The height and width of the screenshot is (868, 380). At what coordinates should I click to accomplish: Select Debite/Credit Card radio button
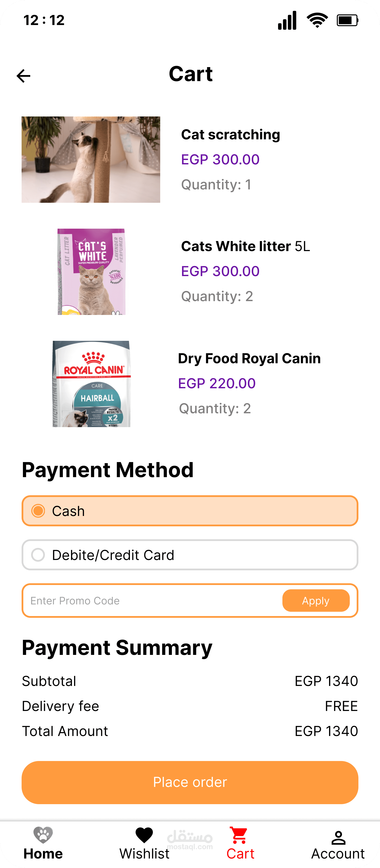pyautogui.click(x=38, y=555)
